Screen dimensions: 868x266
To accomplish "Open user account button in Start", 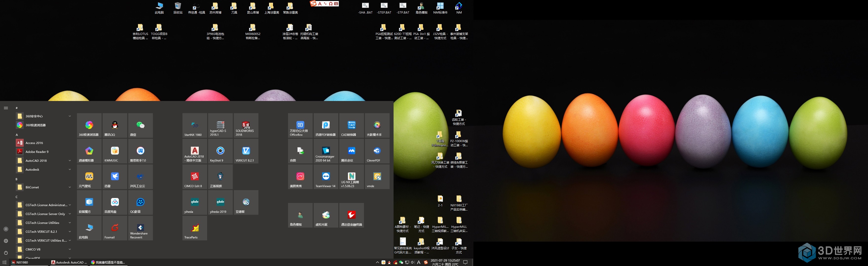I will (x=6, y=229).
